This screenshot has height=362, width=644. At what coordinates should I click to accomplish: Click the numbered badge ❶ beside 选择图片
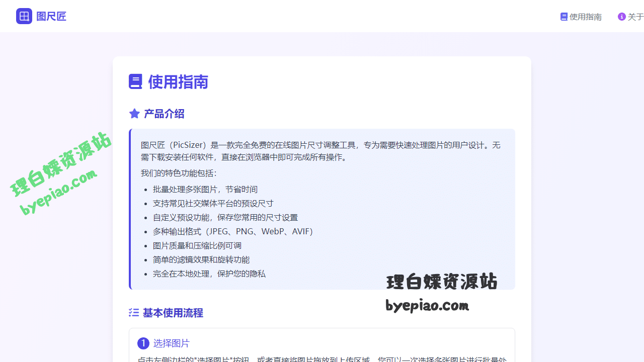click(143, 343)
